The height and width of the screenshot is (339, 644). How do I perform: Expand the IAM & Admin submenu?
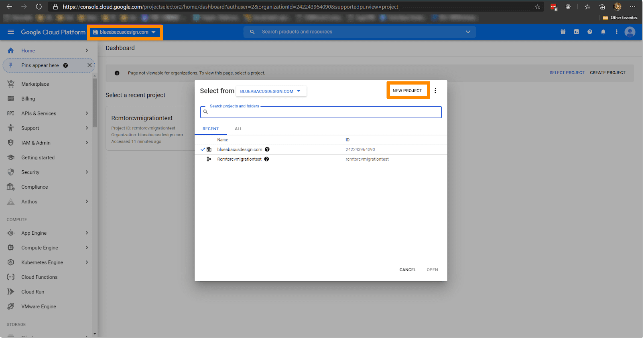click(x=87, y=143)
